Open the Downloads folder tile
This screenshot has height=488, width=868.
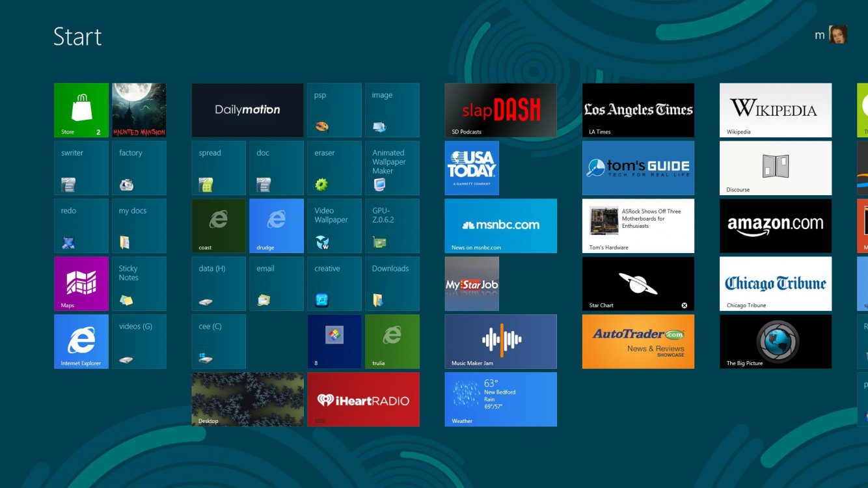click(x=392, y=284)
